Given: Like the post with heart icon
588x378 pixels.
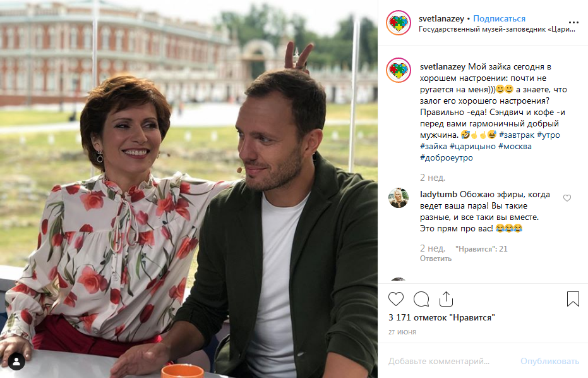Looking at the screenshot, I should click(395, 299).
